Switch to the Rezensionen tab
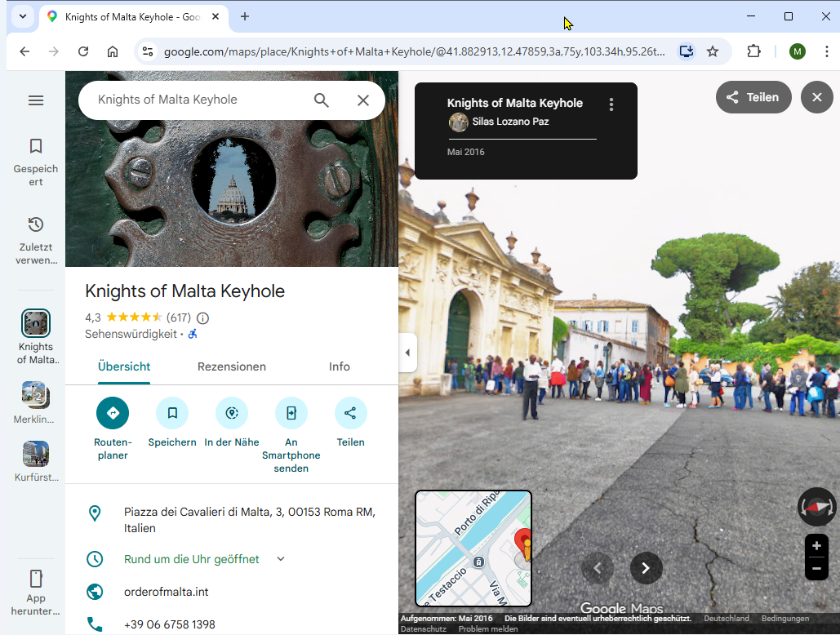 [x=232, y=366]
